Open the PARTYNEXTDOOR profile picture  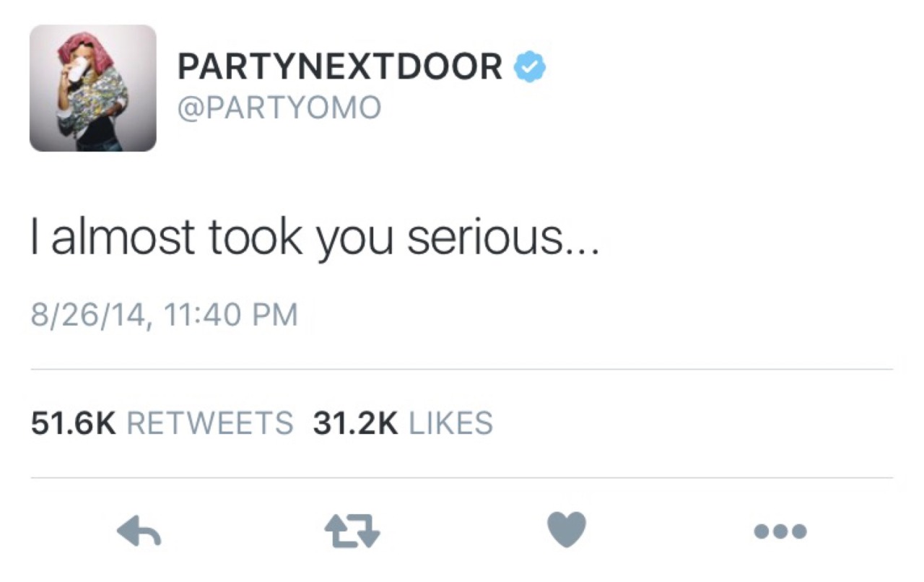pyautogui.click(x=93, y=88)
